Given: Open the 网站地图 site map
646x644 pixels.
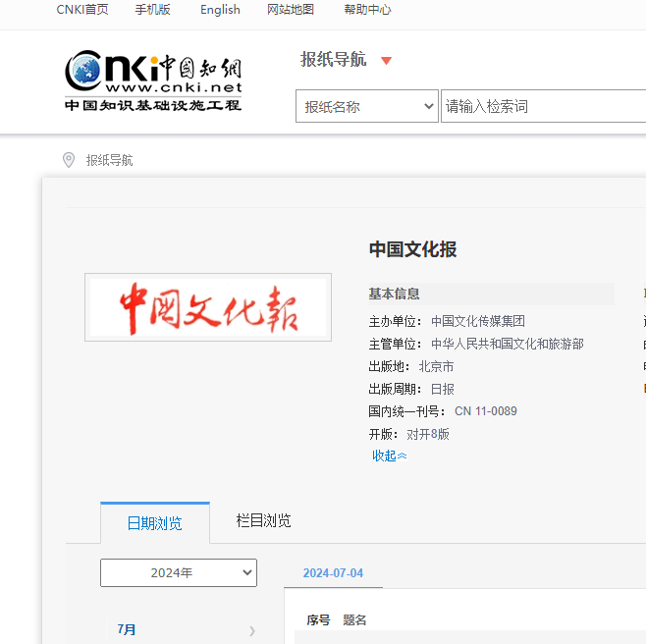Looking at the screenshot, I should tap(291, 10).
